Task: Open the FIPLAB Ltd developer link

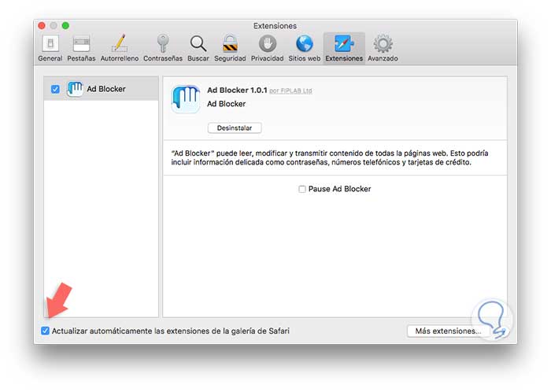Action: (290, 91)
